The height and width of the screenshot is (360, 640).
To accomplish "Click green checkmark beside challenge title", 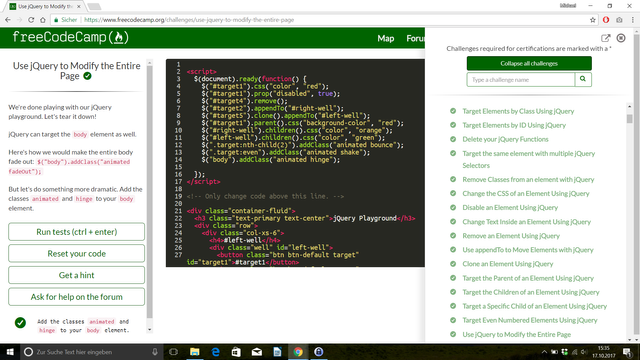I will pos(87,76).
